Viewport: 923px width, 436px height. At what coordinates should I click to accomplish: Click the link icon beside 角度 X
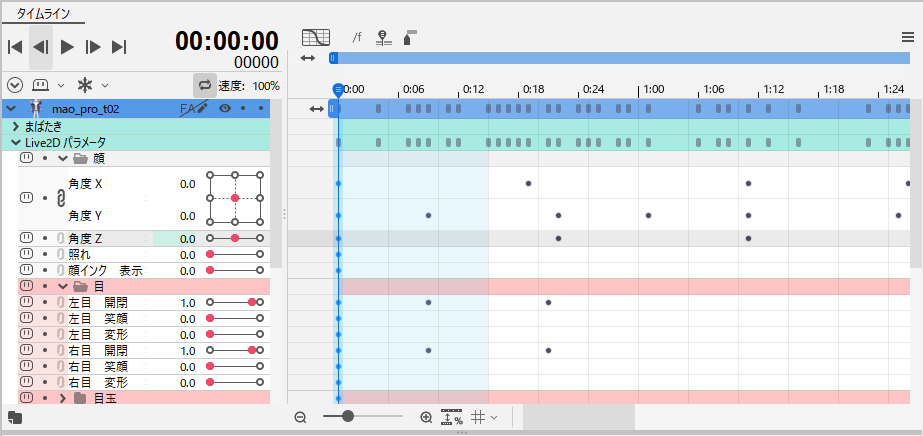point(46,199)
